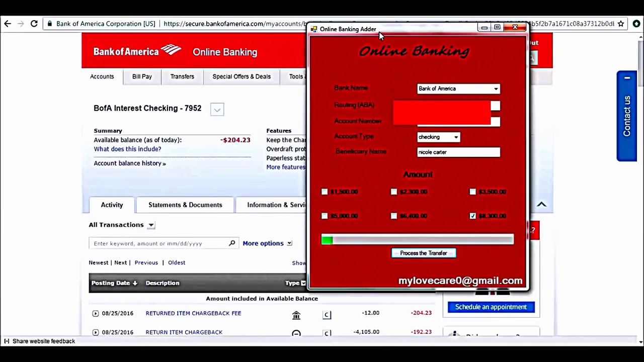Check the $6,400.00 amount box
The height and width of the screenshot is (362, 644).
pyautogui.click(x=394, y=216)
